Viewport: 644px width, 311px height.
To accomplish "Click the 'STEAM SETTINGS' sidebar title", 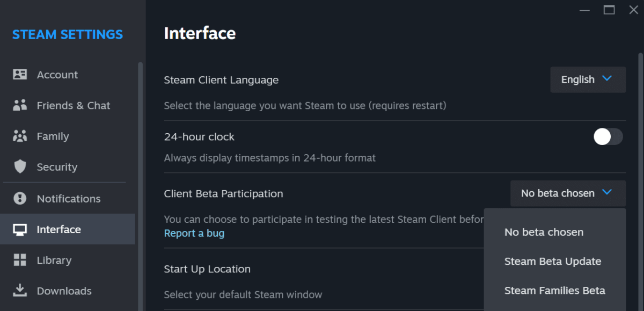I will (68, 34).
